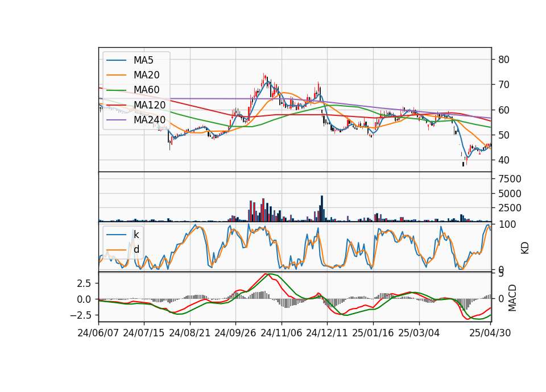Click the k legend entry in KD panel
The height and width of the screenshot is (392, 546).
(136, 235)
